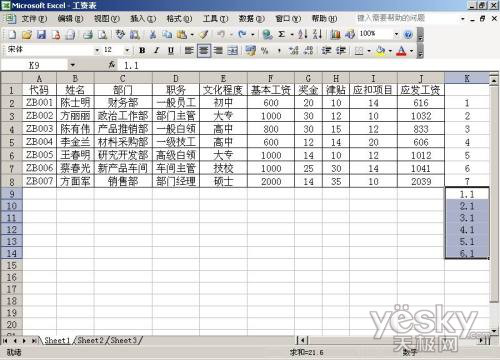The height and width of the screenshot is (360, 500).
Task: Click the Decrease Indent icon
Action: pyautogui.click(x=326, y=51)
